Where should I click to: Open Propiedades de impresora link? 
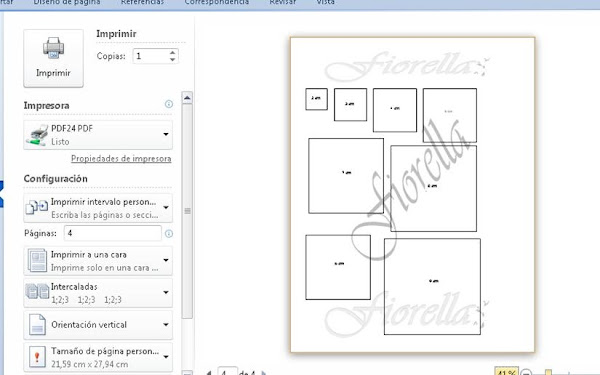coord(121,158)
